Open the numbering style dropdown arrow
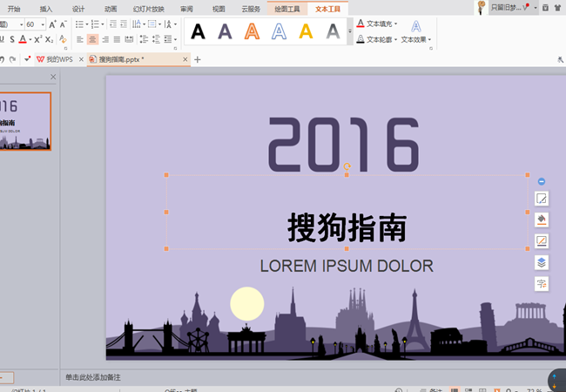The height and width of the screenshot is (392, 566). tap(103, 24)
